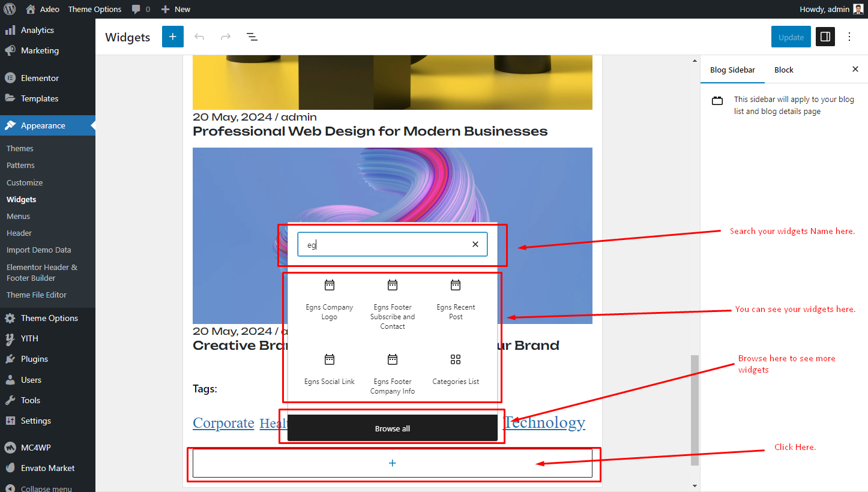
Task: Click the Browse all button
Action: pos(393,428)
